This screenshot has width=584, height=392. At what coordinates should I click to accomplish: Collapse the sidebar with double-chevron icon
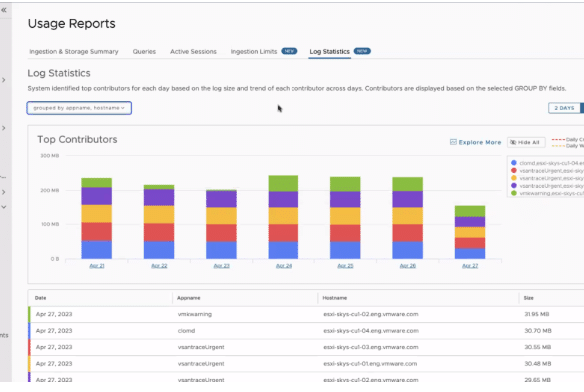[x=4, y=10]
